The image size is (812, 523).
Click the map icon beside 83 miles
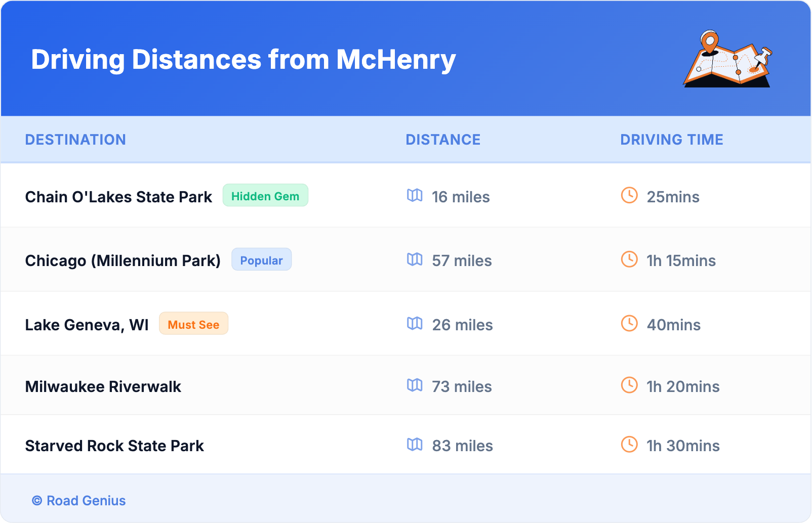[415, 445]
